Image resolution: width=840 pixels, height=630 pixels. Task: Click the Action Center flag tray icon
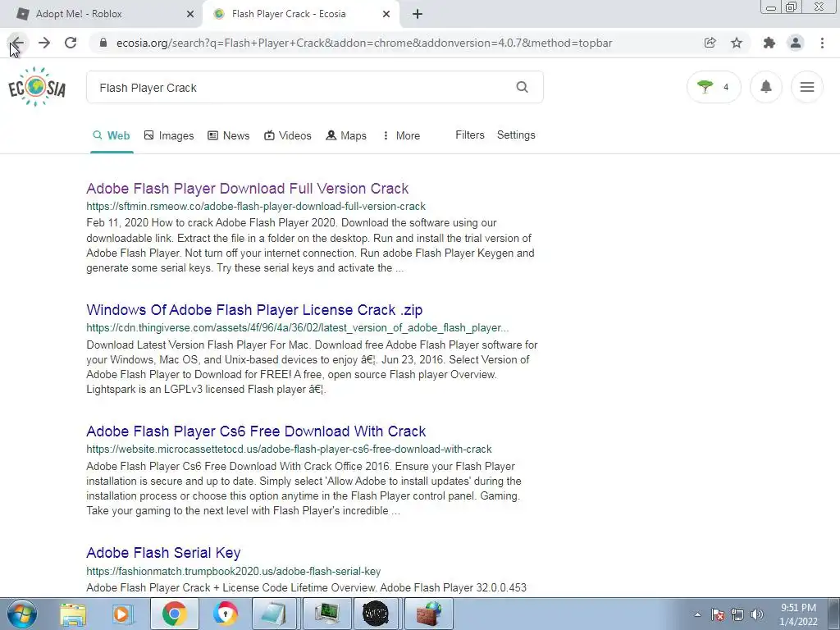click(x=718, y=614)
